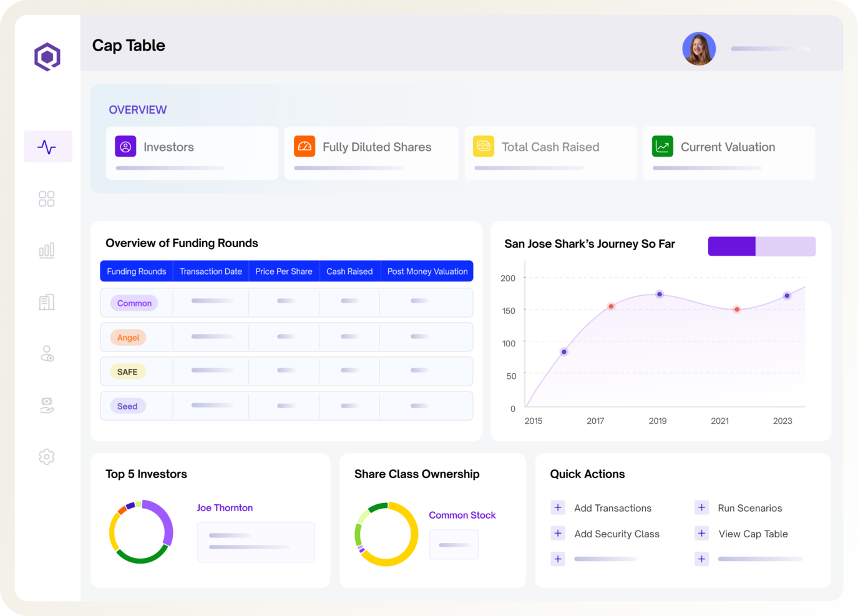Sort by Funding Rounds column header
The width and height of the screenshot is (858, 616).
(136, 271)
